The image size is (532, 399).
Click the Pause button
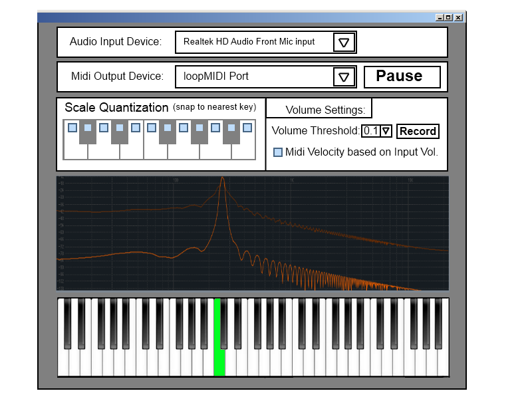402,76
